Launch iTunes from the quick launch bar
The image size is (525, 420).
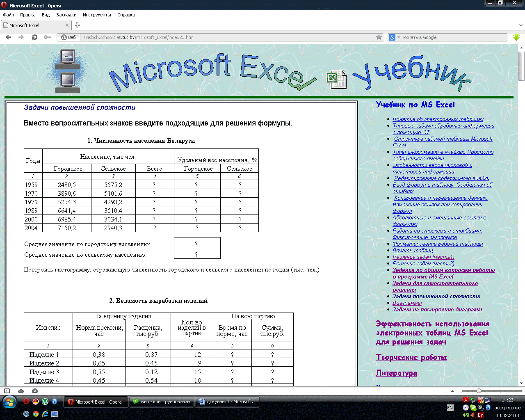tap(26, 414)
